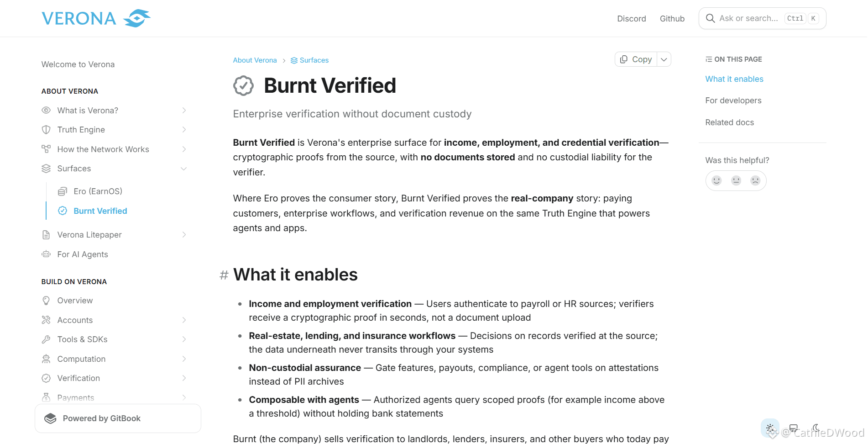Click the wrench icon beside Tools & SDKs

tap(46, 339)
